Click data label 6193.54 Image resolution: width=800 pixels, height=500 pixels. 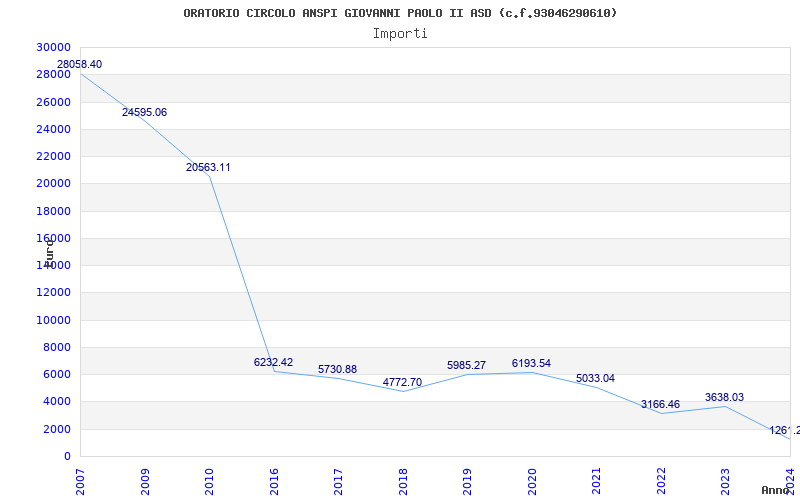pos(531,363)
